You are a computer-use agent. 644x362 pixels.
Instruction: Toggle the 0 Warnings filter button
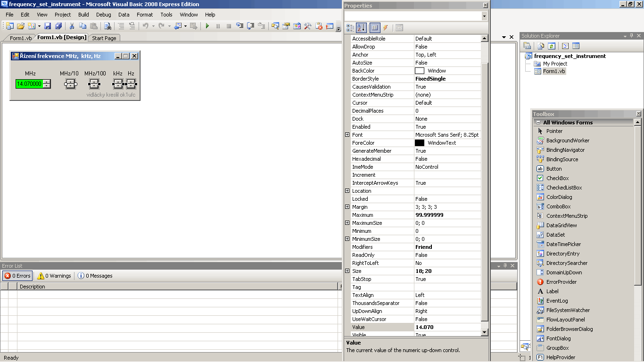pyautogui.click(x=54, y=276)
